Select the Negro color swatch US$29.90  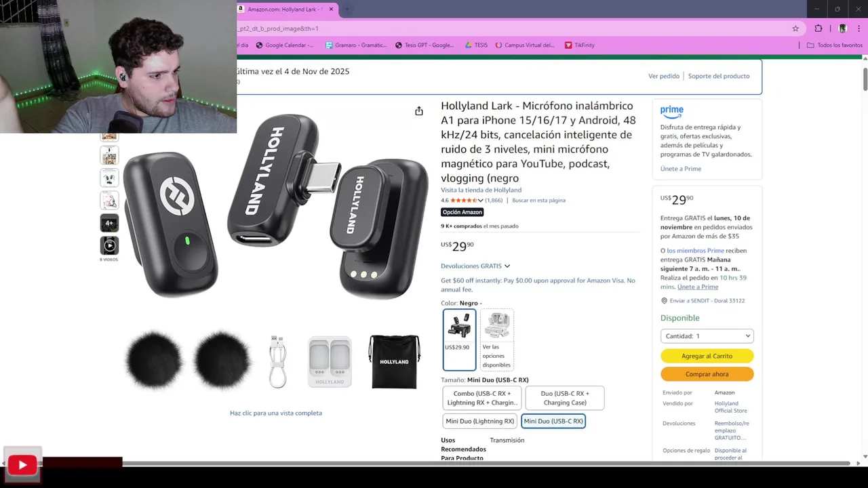459,340
